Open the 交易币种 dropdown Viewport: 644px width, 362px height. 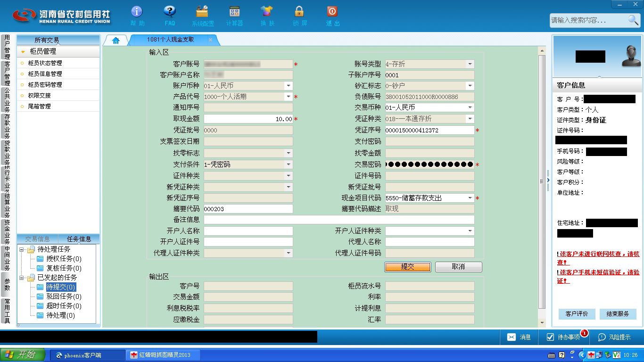470,107
